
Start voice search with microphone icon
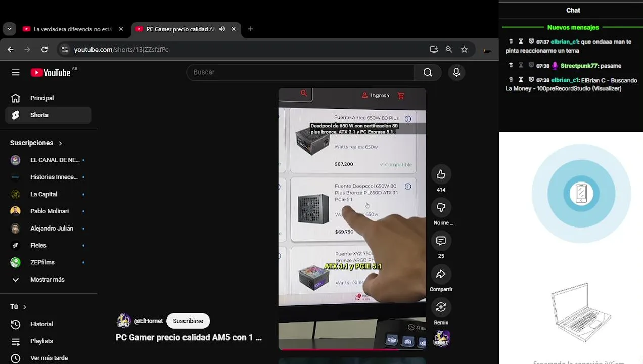456,72
